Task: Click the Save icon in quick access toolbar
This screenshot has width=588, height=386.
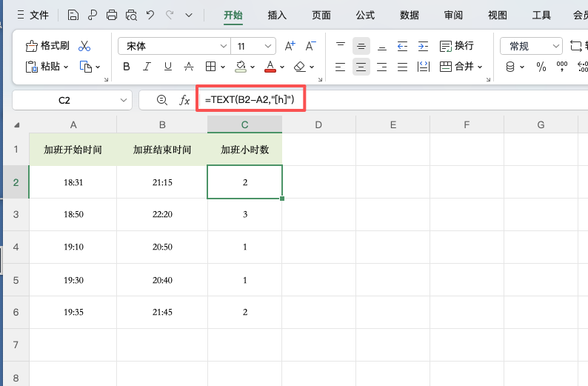Action: click(73, 15)
